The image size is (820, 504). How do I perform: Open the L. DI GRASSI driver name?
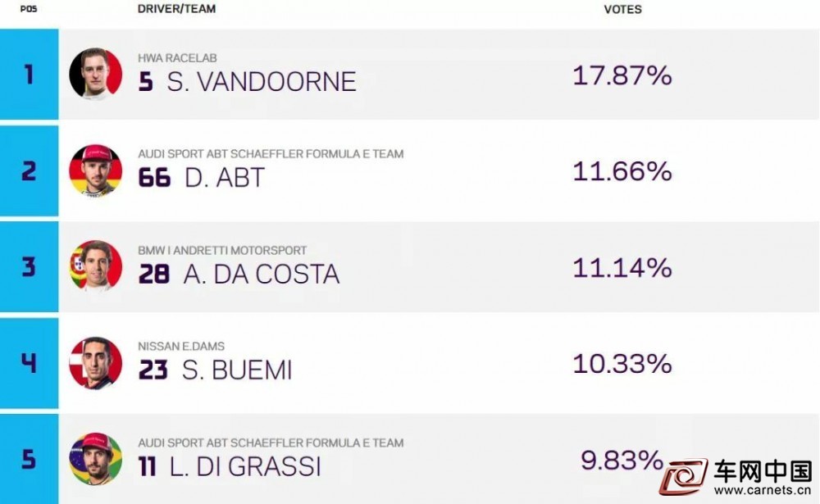(245, 466)
